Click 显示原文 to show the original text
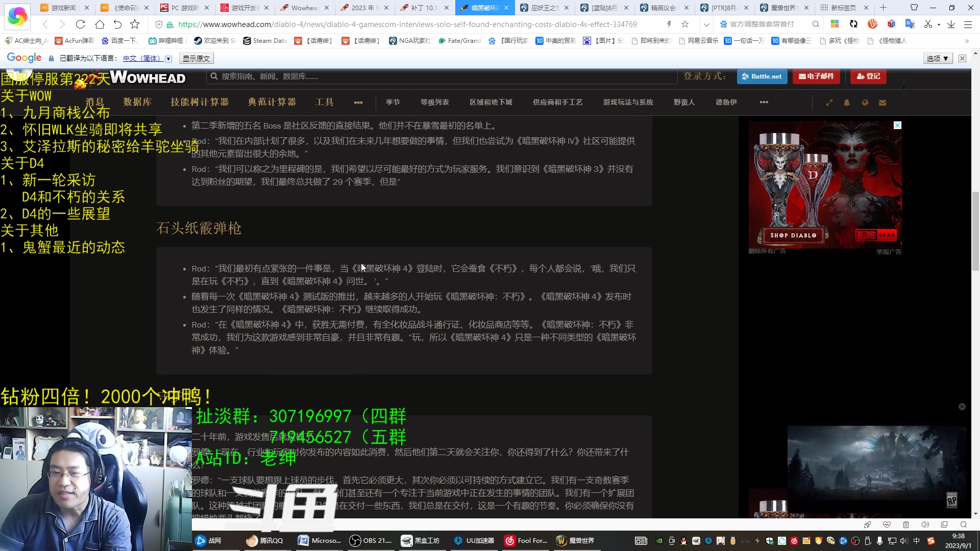The width and height of the screenshot is (980, 551). click(196, 59)
